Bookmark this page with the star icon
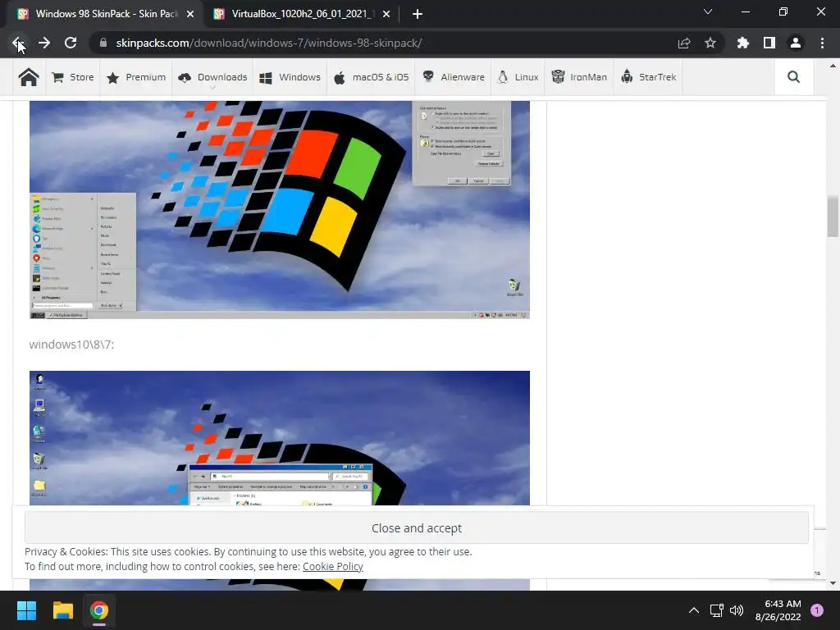The image size is (840, 630). tap(710, 43)
